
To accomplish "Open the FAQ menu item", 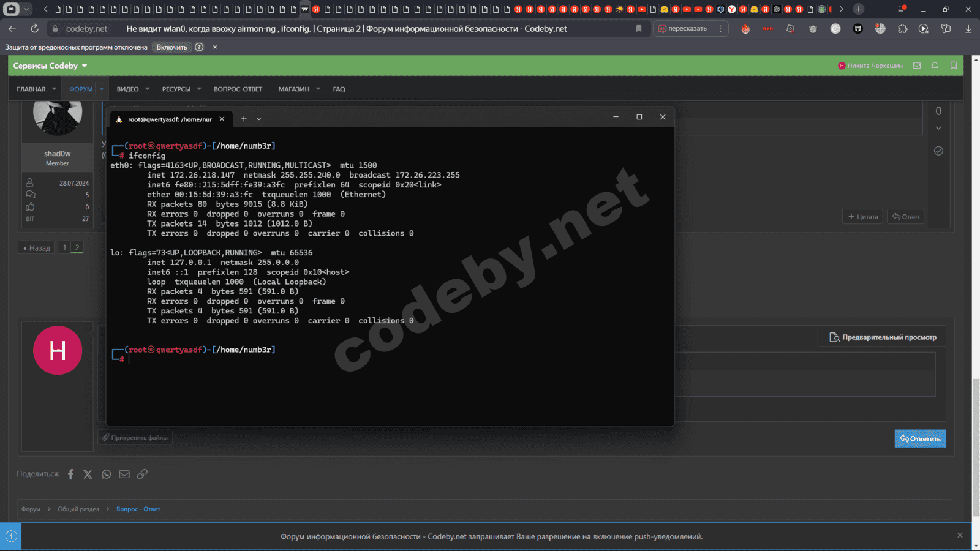I will tap(339, 89).
